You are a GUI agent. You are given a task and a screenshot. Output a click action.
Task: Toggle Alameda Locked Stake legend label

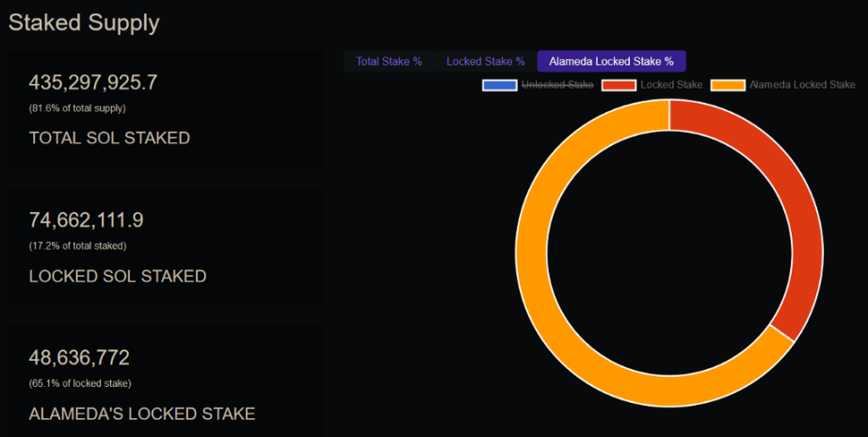pos(802,85)
